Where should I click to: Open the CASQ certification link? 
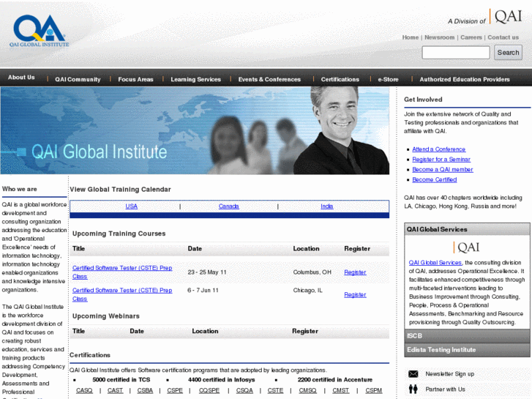click(84, 390)
